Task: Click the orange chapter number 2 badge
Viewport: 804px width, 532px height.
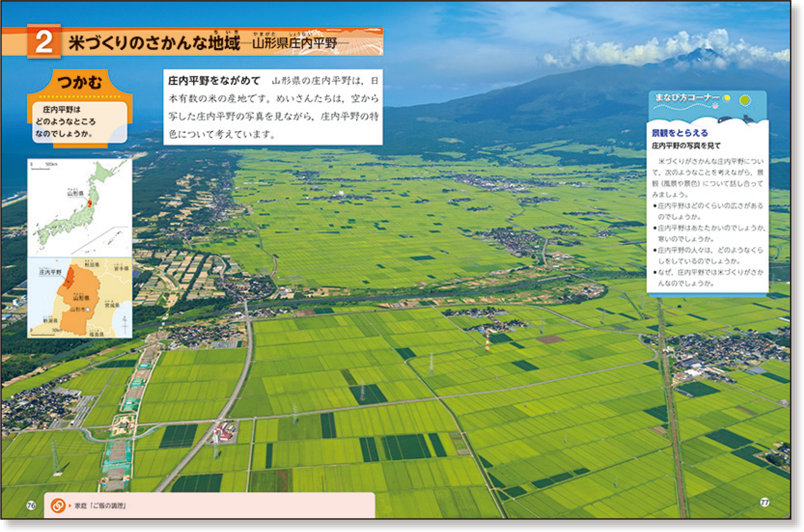Action: point(44,42)
